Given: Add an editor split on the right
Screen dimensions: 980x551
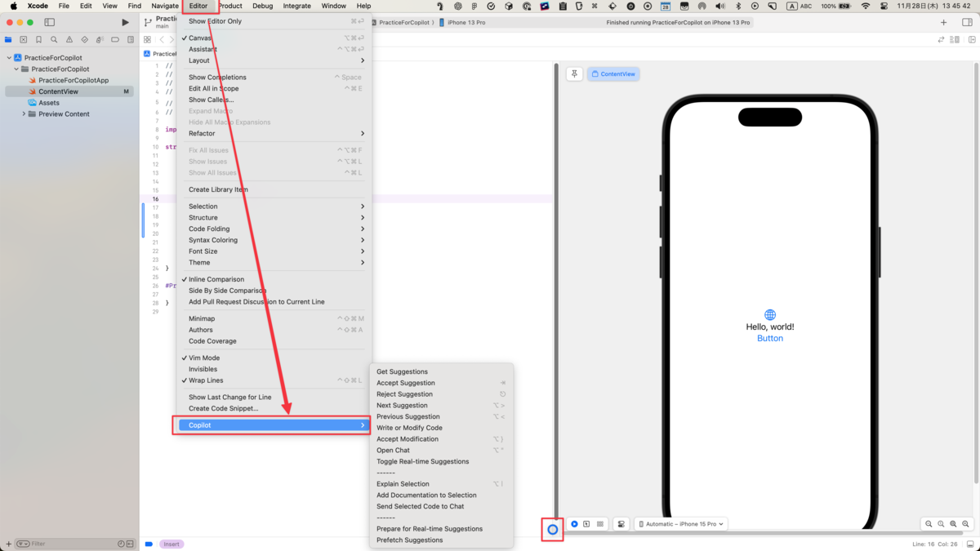Looking at the screenshot, I should coord(970,39).
